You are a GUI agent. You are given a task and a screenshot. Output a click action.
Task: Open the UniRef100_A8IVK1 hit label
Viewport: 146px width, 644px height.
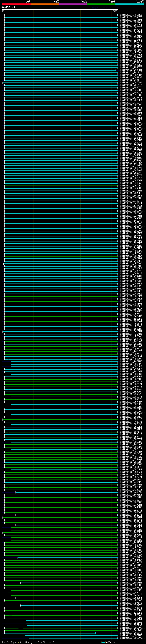pos(131,15)
